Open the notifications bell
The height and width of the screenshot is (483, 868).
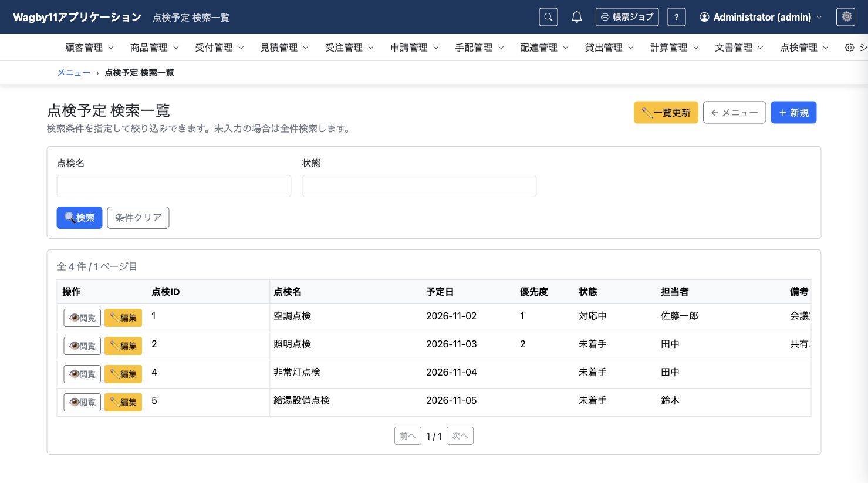pyautogui.click(x=577, y=17)
